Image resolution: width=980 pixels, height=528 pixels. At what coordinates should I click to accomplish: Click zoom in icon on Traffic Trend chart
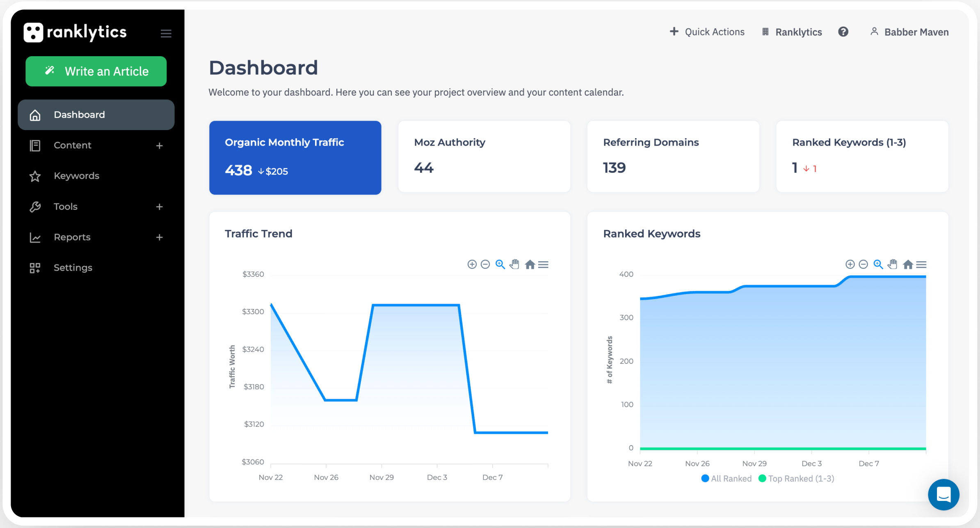(472, 264)
